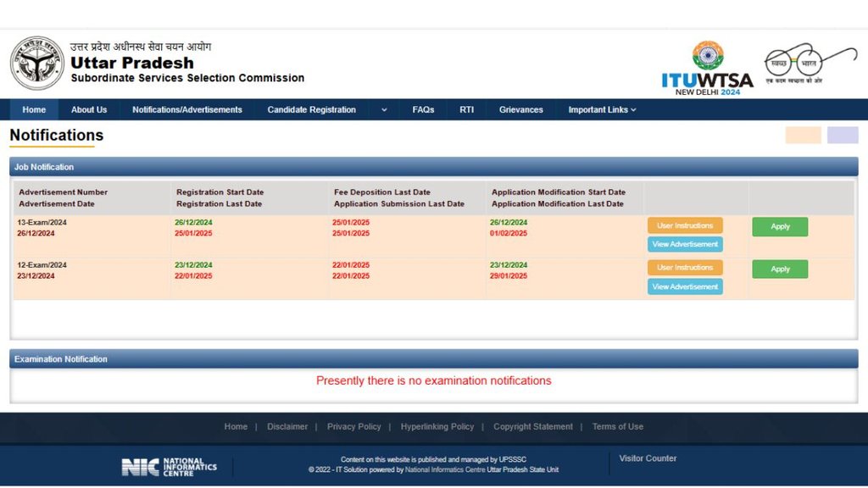View Advertisement for 12-Exam/2024

coord(685,286)
